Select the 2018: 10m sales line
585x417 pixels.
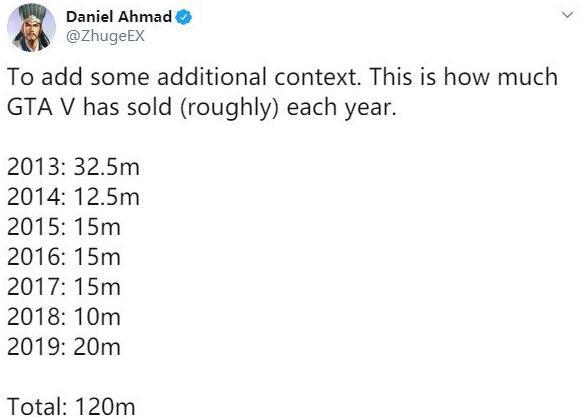point(64,317)
